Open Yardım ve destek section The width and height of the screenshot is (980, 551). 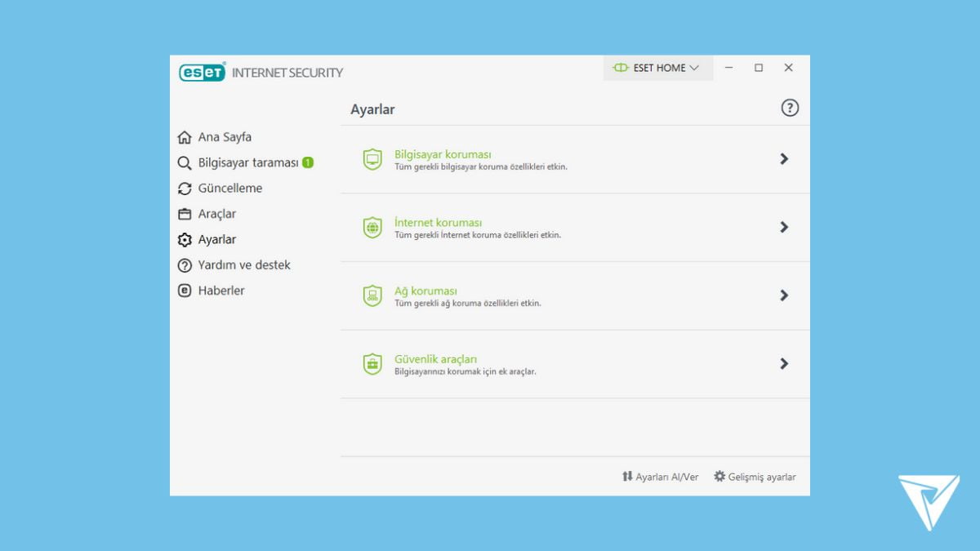tap(243, 265)
